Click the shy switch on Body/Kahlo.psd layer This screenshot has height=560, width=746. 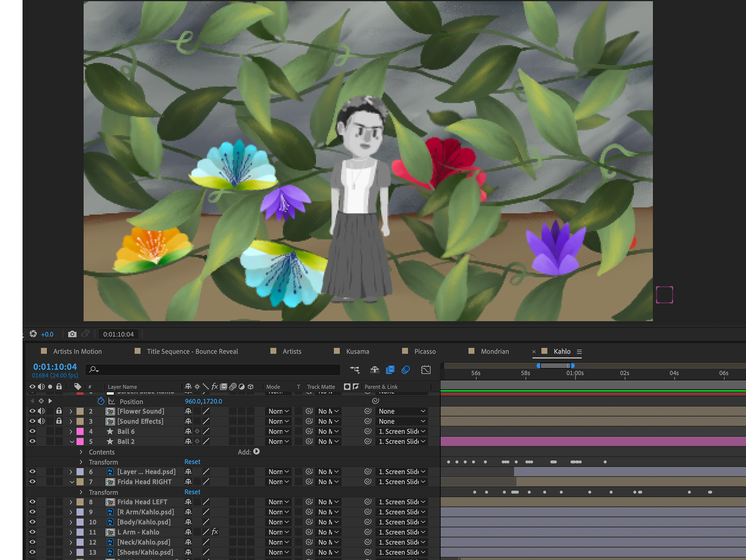188,522
